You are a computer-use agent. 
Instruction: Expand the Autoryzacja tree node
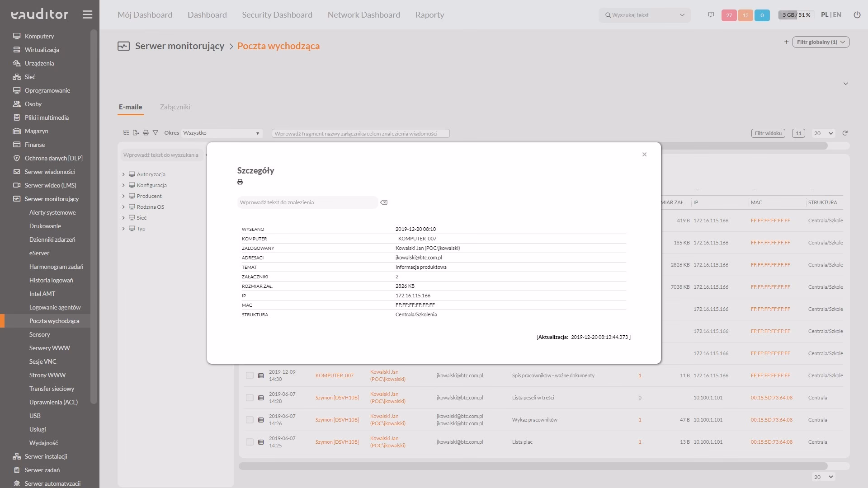click(123, 174)
